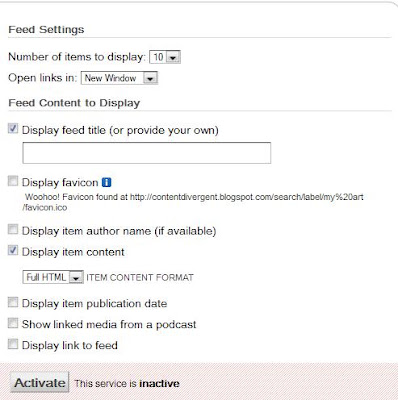Check Show linked media from a podcast
The width and height of the screenshot is (398, 400).
pos(13,323)
